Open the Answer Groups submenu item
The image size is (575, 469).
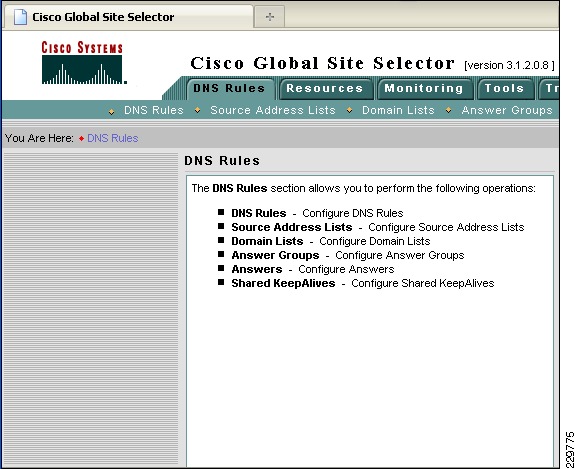[x=507, y=110]
